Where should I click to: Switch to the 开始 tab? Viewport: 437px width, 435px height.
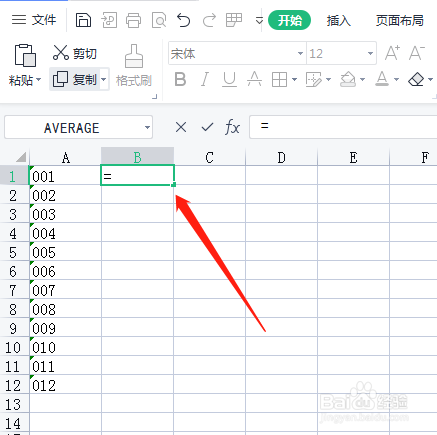289,20
